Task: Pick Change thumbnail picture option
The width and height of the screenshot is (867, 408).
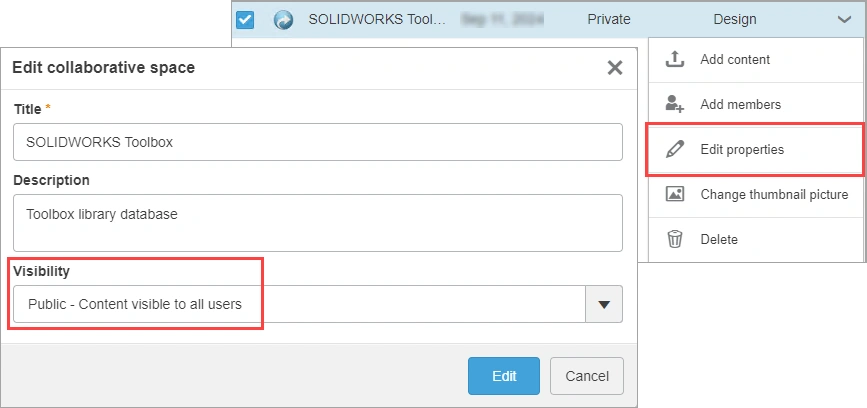Action: pos(773,194)
